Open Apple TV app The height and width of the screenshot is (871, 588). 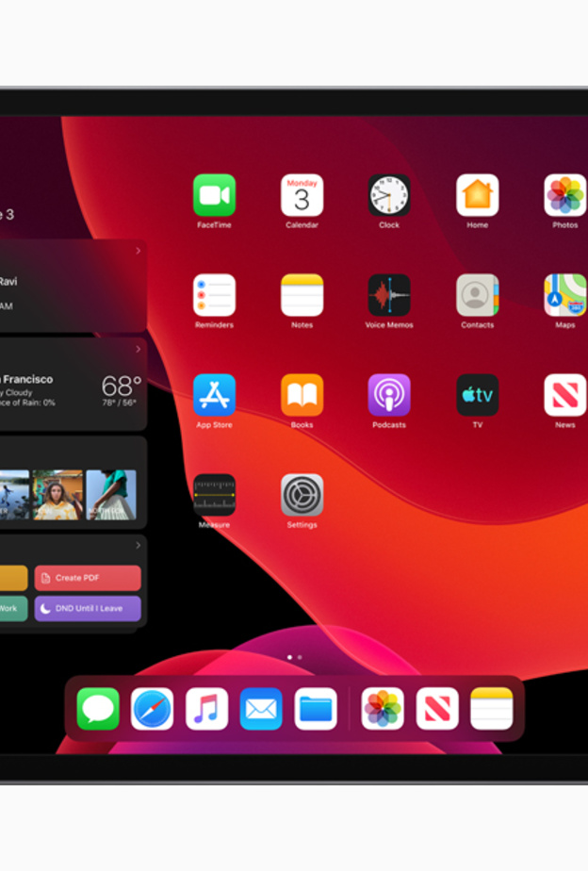click(x=477, y=395)
